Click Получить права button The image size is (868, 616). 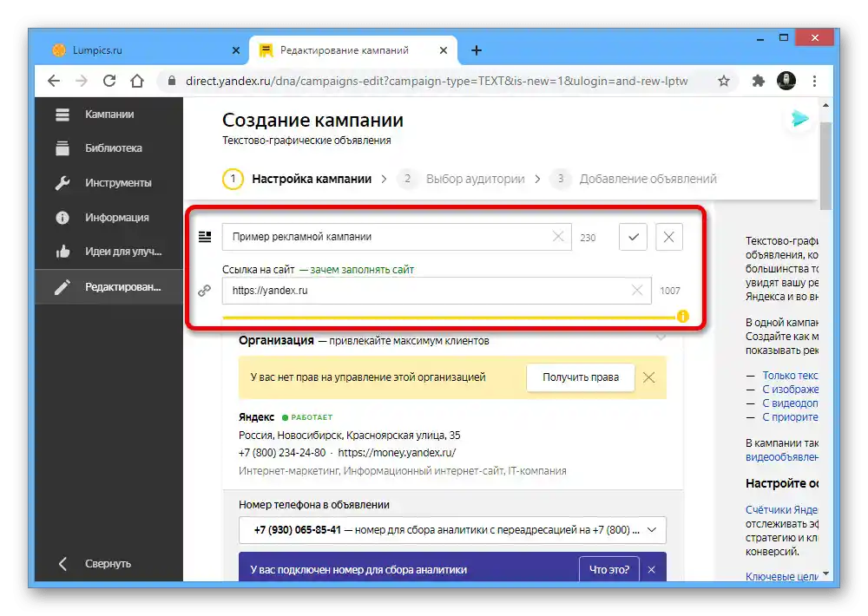[x=580, y=377]
